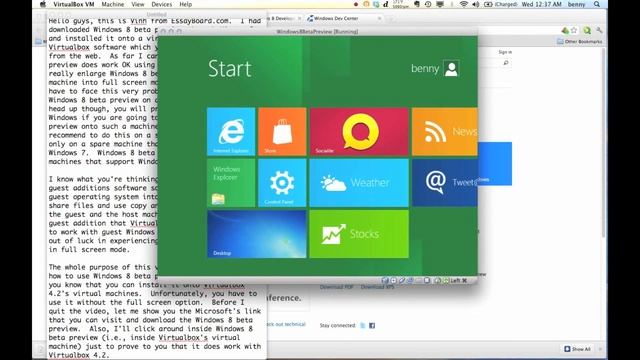Open the Other Bookmarks folder
This screenshot has height=360, width=640.
[x=580, y=41]
